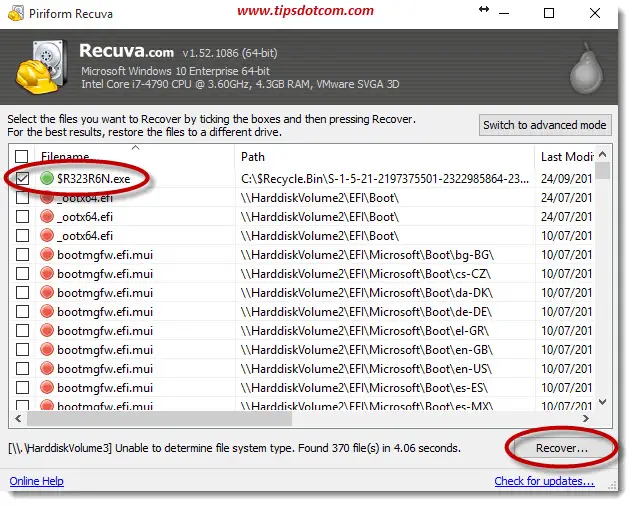Screen dimensions: 633x506
Task: Click the horizontal scrollbar thumb
Action: (x=159, y=419)
